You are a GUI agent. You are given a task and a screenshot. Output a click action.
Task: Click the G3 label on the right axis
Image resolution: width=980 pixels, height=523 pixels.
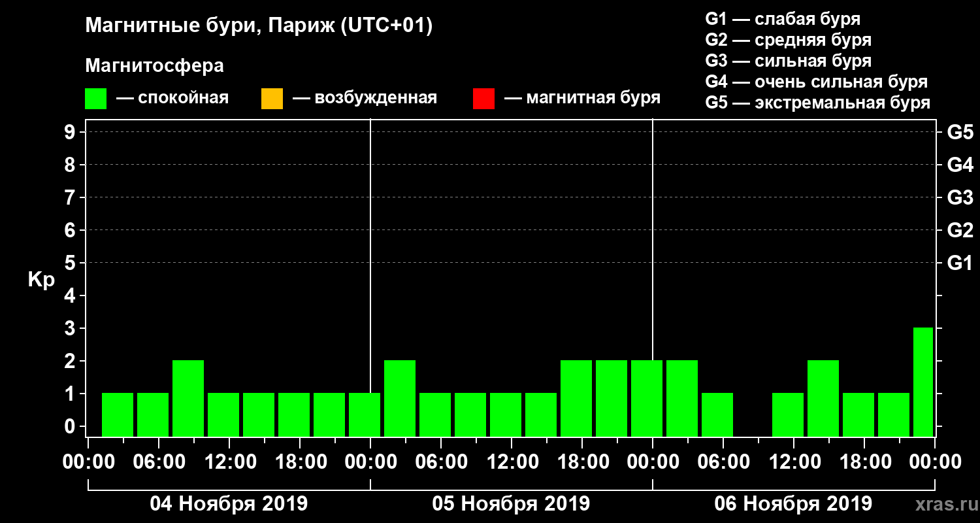pos(960,197)
